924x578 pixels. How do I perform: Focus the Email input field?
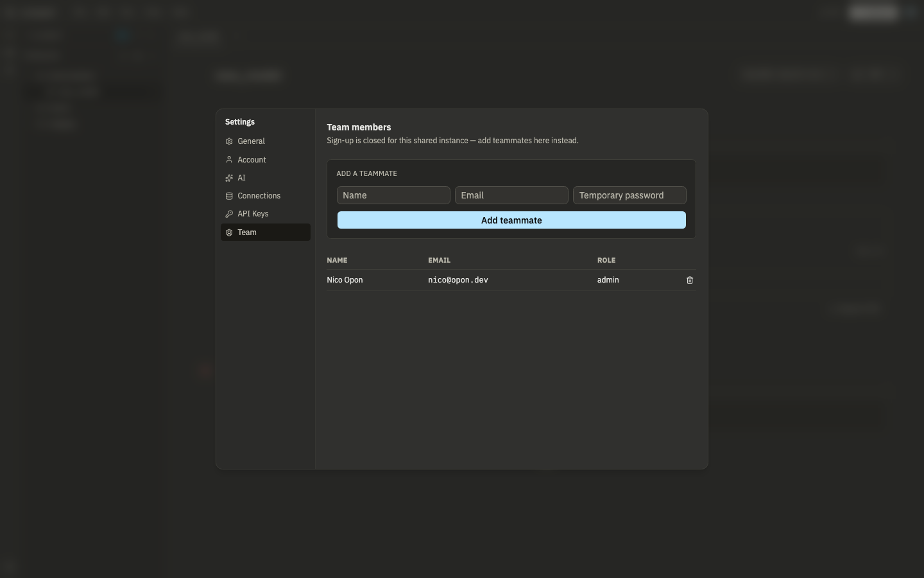tap(511, 195)
